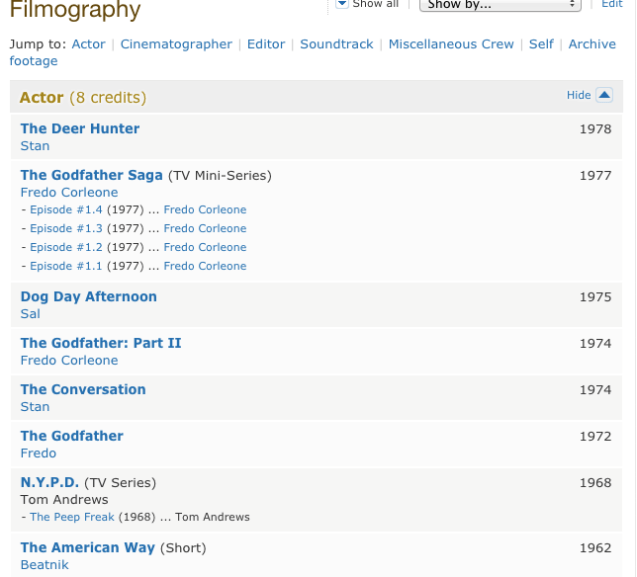Click the Edit link
Image resolution: width=637 pixels, height=577 pixels.
611,5
